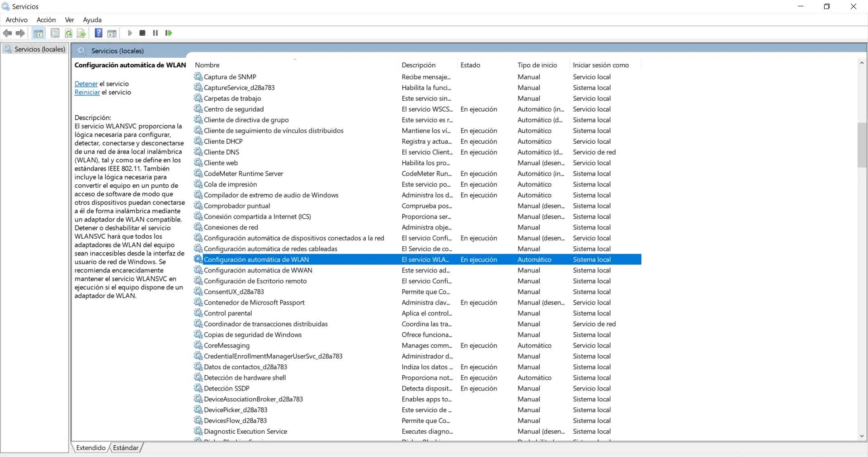Select Copias de seguridad de Windows
The height and width of the screenshot is (457, 868).
(417, 335)
